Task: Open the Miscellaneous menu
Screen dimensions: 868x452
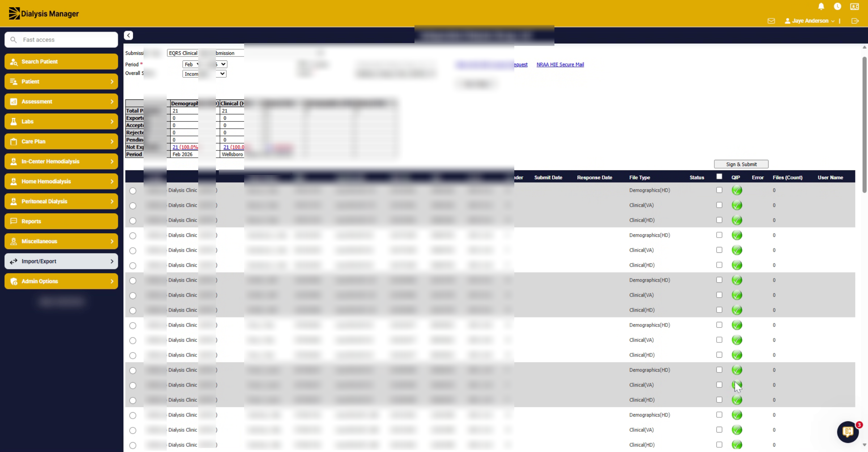Action: [61, 241]
